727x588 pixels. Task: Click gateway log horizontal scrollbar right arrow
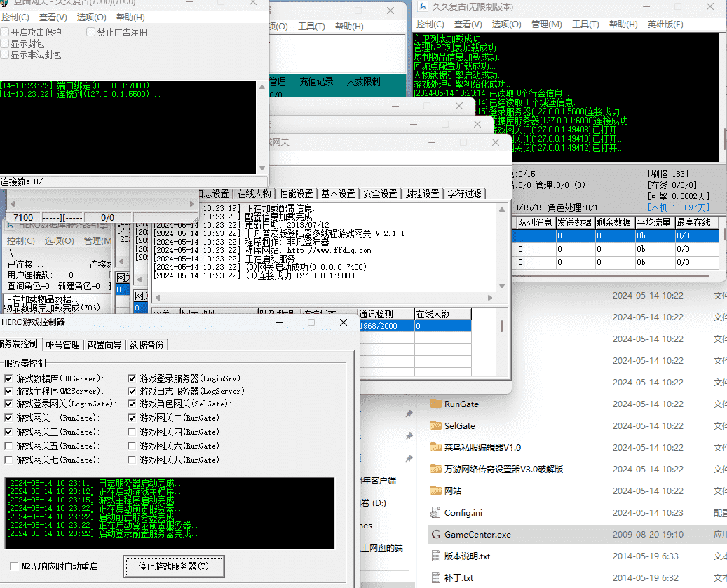tap(490, 297)
